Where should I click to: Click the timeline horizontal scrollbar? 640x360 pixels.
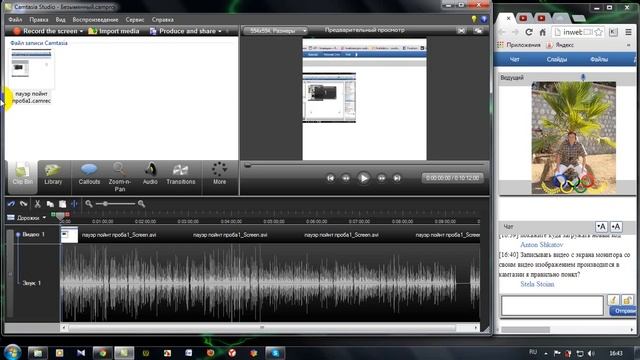point(262,327)
